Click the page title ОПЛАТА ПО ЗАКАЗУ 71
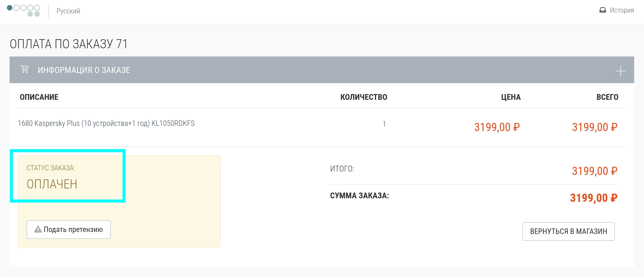This screenshot has height=277, width=644. (69, 44)
